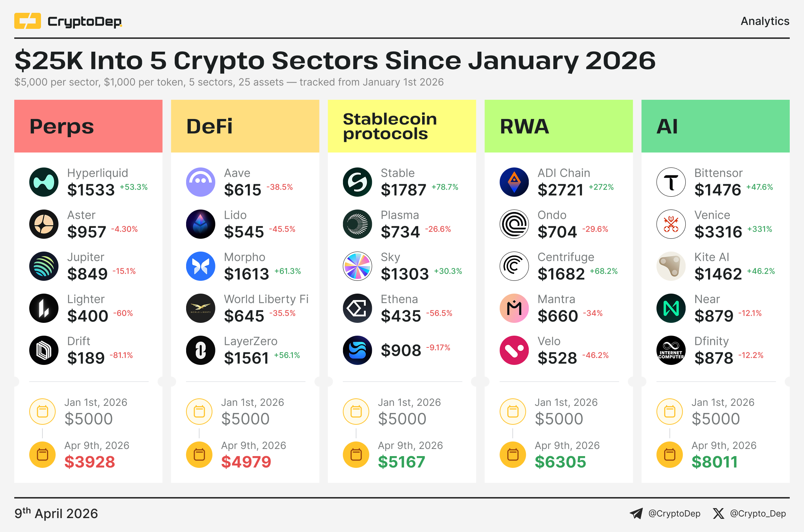Click the ADI Chain logo
This screenshot has width=804, height=532.
pos(514,182)
